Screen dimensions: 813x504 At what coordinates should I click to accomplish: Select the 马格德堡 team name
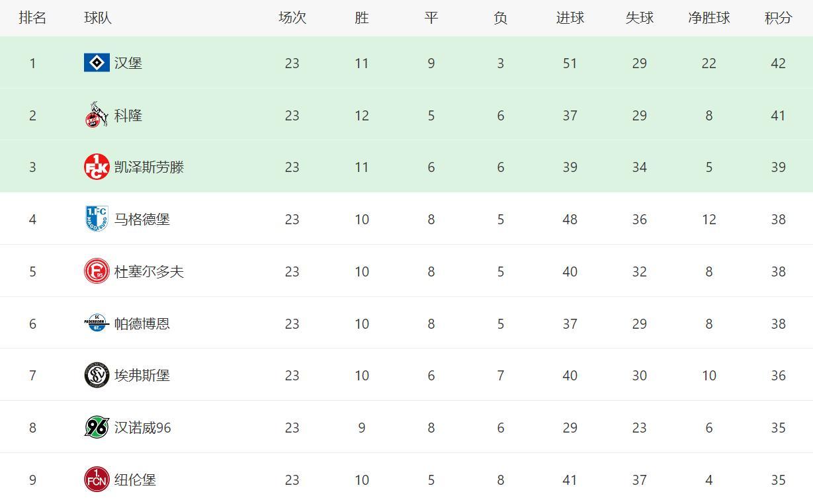point(142,219)
